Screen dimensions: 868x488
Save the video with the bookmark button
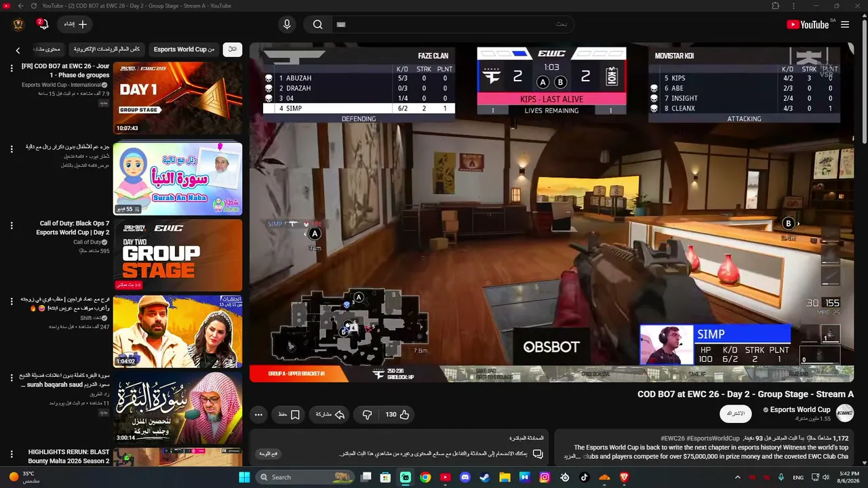(x=290, y=414)
